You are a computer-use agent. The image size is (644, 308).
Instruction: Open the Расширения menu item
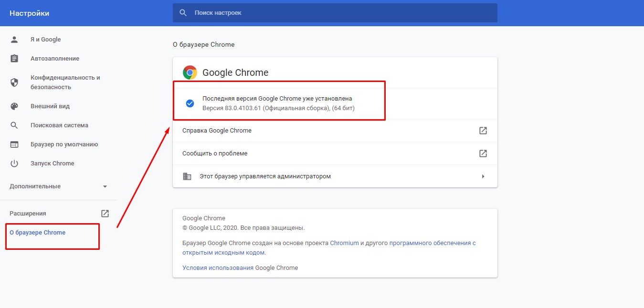[28, 214]
